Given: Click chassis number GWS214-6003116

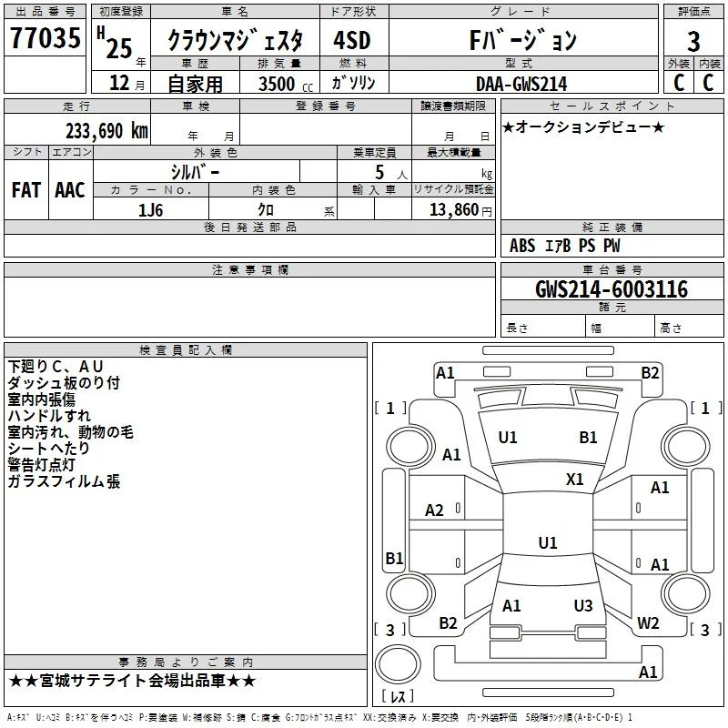Looking at the screenshot, I should 612,289.
